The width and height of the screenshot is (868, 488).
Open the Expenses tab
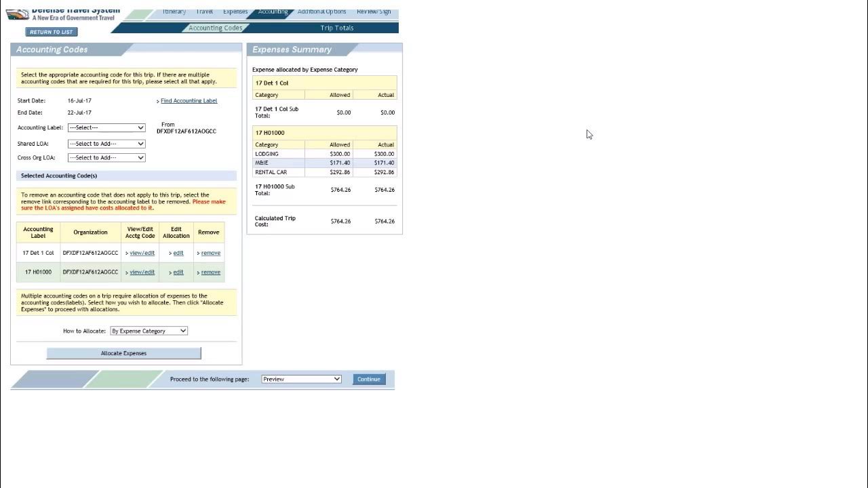[235, 12]
